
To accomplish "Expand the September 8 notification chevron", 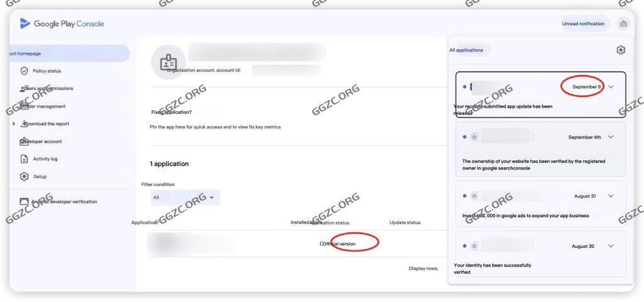I will 611,87.
